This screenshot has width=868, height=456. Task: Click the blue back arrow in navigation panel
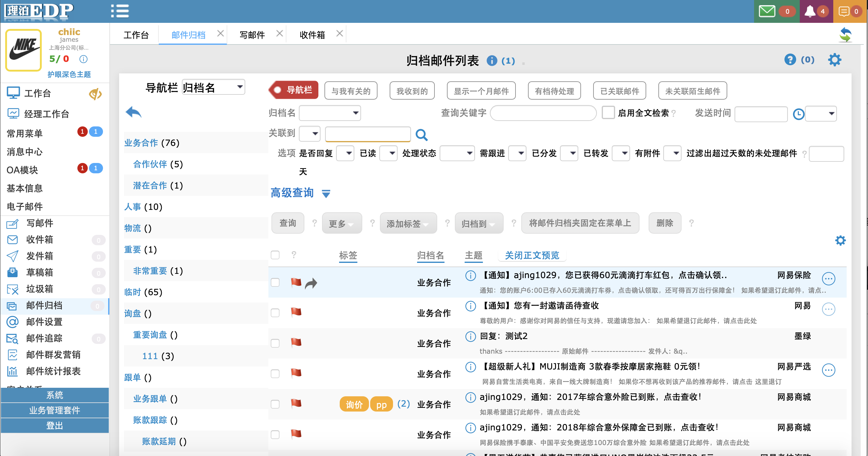(133, 112)
